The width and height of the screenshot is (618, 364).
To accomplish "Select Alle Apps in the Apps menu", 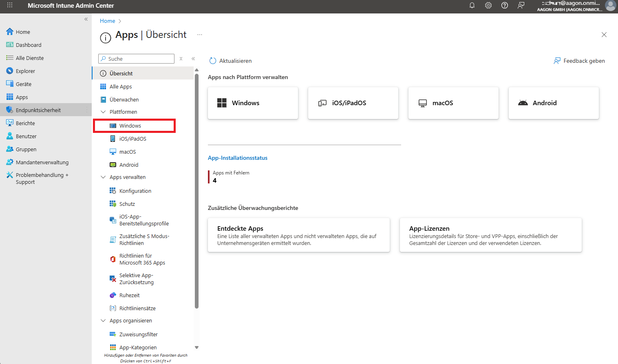I will click(121, 86).
